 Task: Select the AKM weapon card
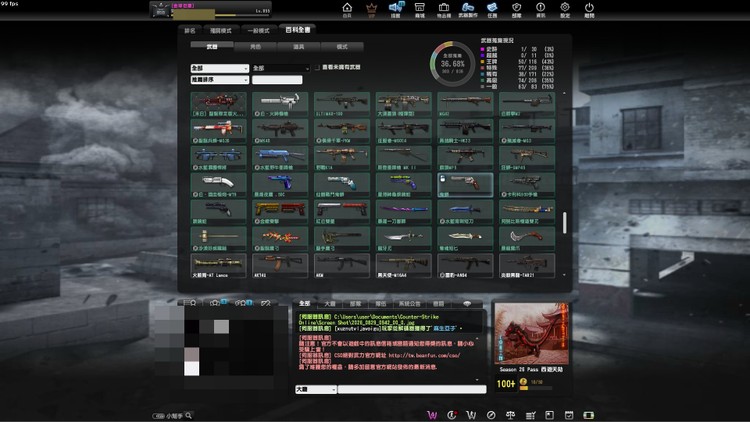(x=342, y=266)
